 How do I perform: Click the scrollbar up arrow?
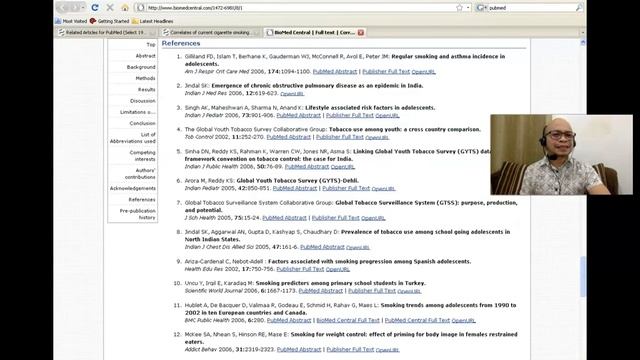click(x=583, y=42)
